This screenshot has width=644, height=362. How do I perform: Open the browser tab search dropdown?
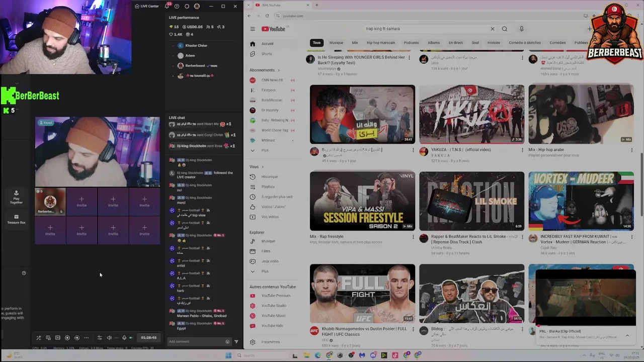(x=249, y=5)
